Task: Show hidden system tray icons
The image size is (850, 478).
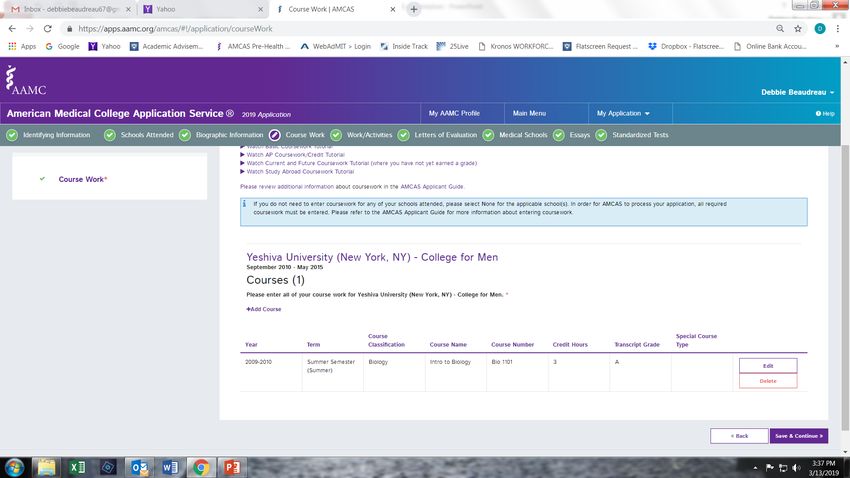Action: coord(755,468)
